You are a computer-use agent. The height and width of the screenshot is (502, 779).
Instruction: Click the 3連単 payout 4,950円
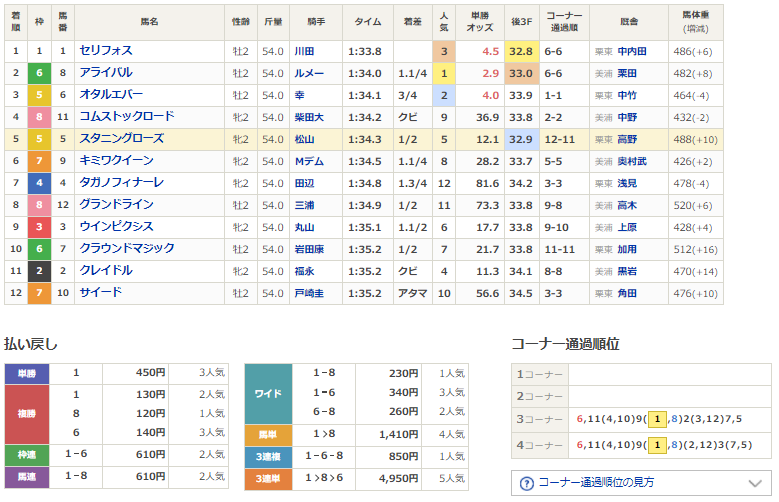398,479
